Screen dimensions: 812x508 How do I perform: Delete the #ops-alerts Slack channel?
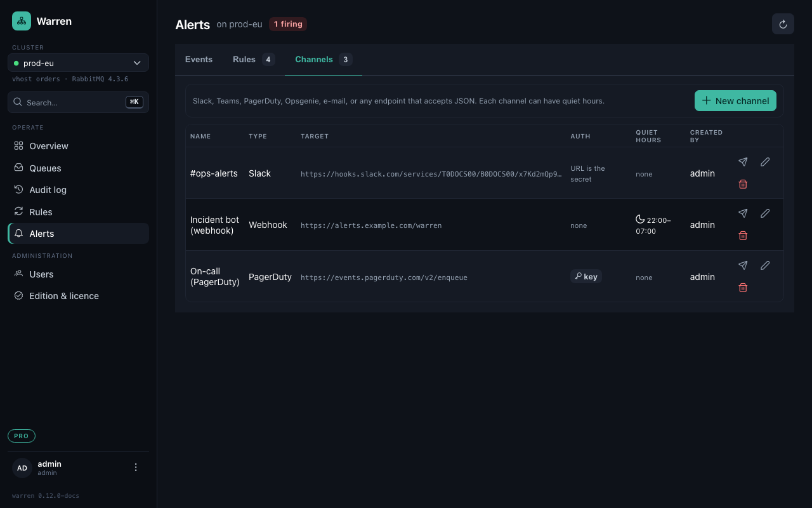743,184
